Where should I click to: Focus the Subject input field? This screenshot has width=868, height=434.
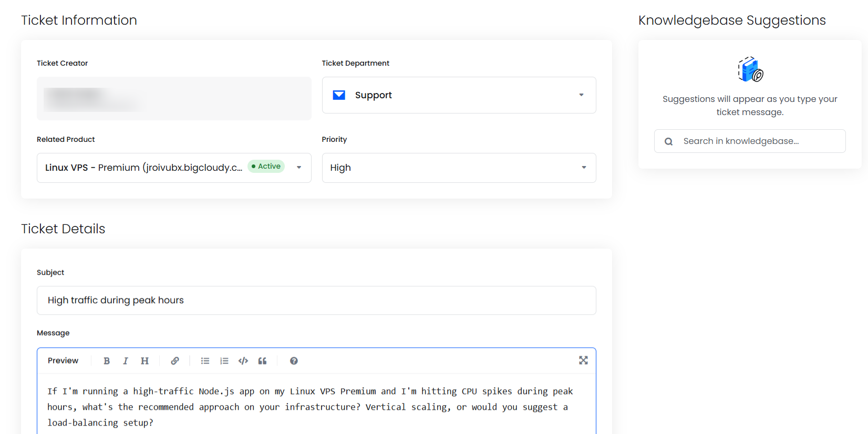click(x=316, y=301)
